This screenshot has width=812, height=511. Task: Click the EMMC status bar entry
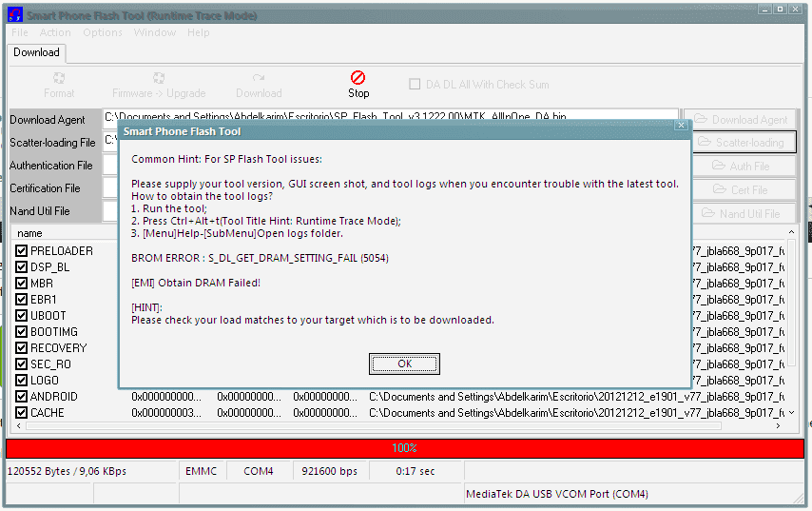(201, 471)
